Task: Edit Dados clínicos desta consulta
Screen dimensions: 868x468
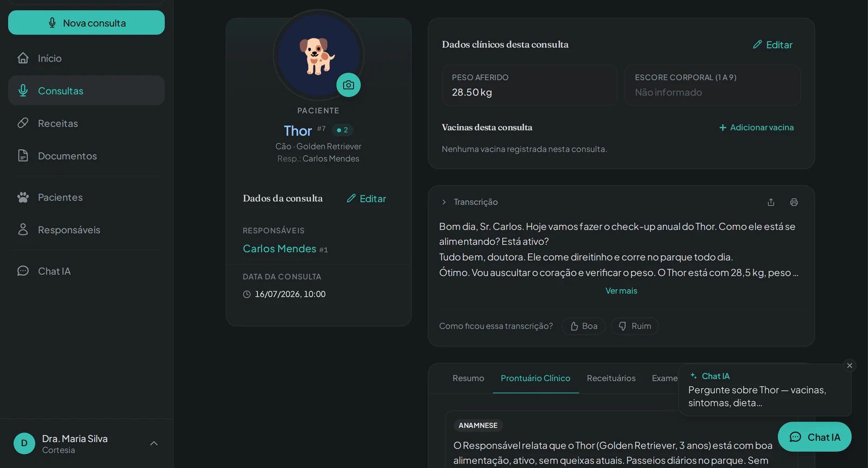Action: [773, 44]
